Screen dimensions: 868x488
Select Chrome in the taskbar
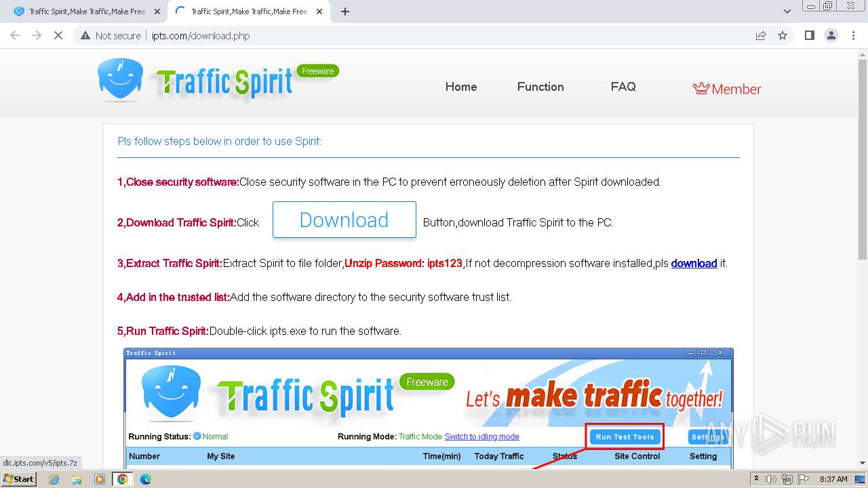(x=123, y=479)
